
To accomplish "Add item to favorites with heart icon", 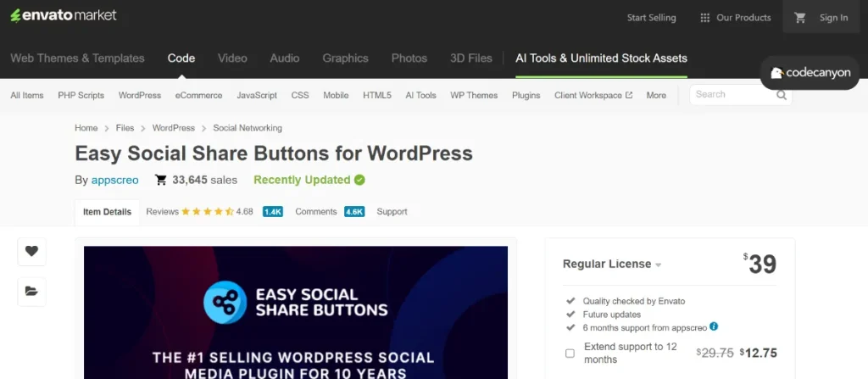I will [31, 252].
